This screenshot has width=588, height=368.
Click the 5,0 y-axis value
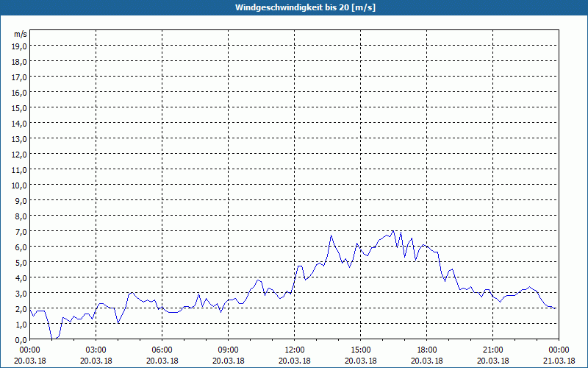click(x=21, y=263)
